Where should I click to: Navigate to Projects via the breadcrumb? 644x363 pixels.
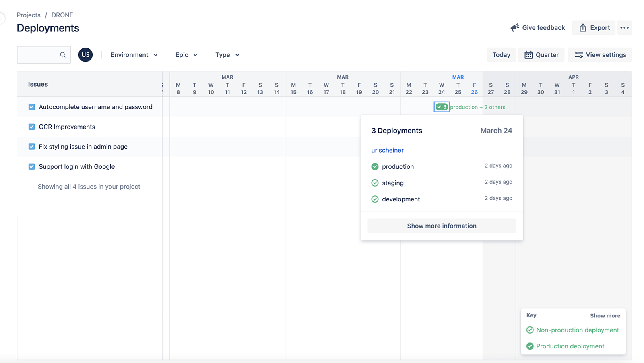pos(29,15)
